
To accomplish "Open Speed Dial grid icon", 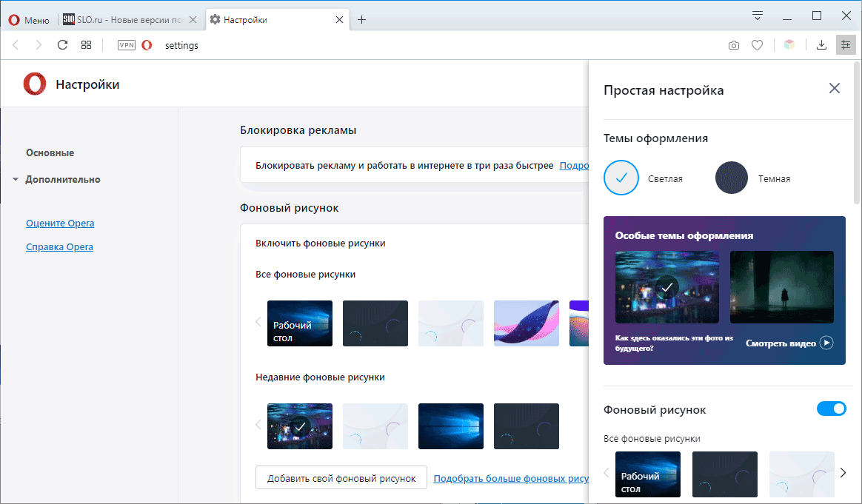I will coord(87,45).
